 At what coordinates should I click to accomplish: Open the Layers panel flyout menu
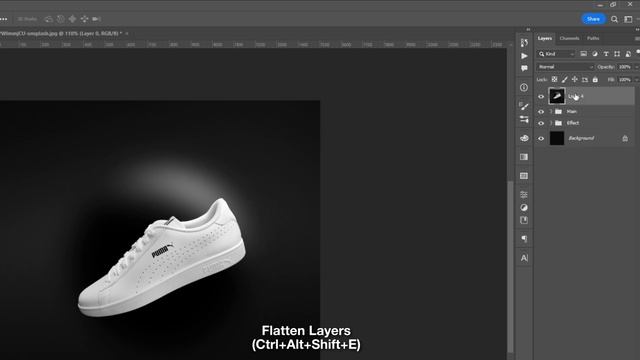point(637,38)
